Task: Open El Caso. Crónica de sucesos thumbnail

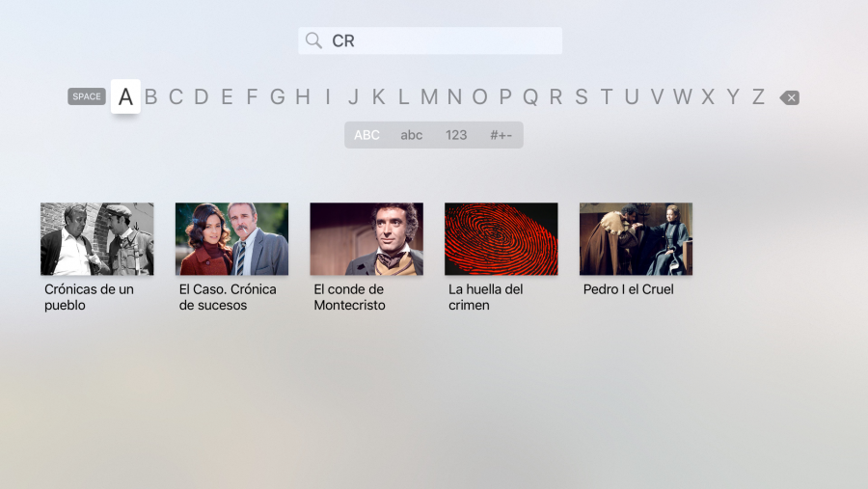Action: [x=231, y=238]
